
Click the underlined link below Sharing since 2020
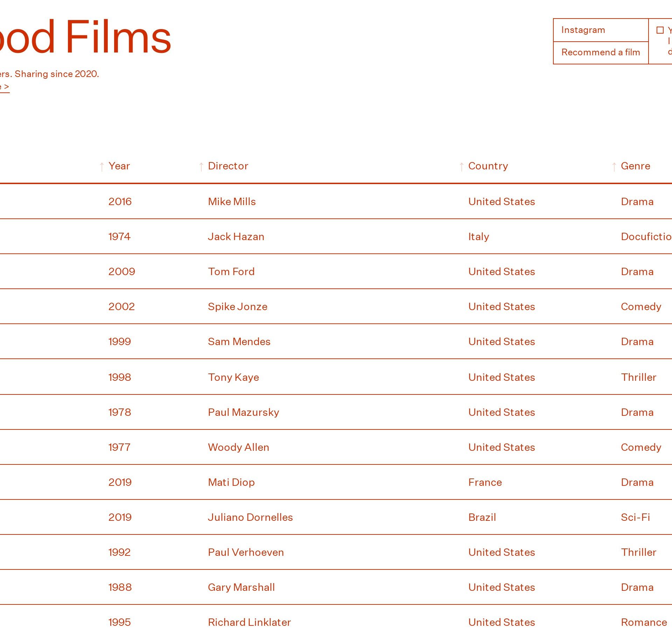tap(5, 87)
